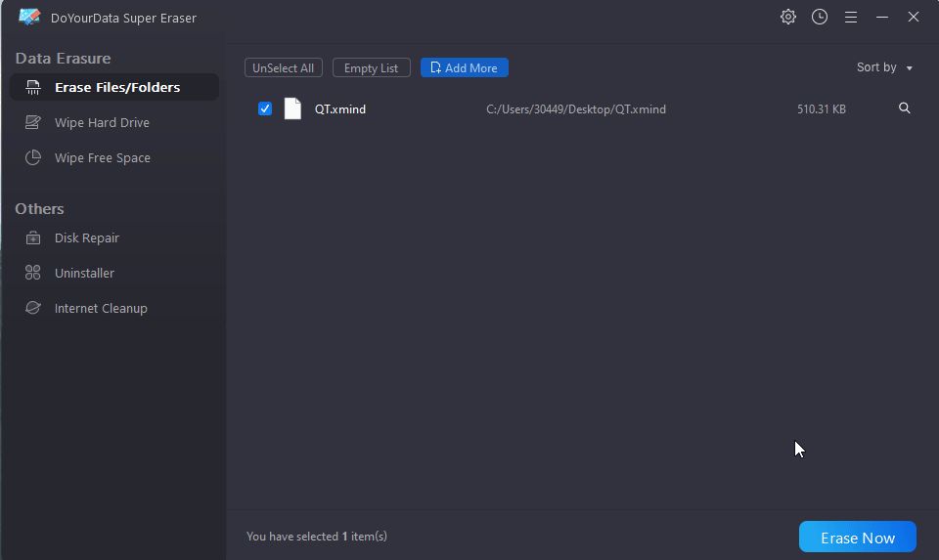This screenshot has height=560, width=939.
Task: Click the Uninstaller grid icon
Action: point(33,273)
